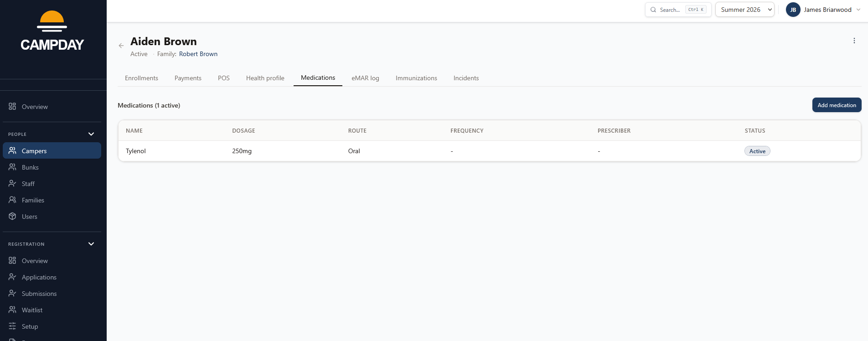Go to Campers in the sidebar

pos(52,150)
